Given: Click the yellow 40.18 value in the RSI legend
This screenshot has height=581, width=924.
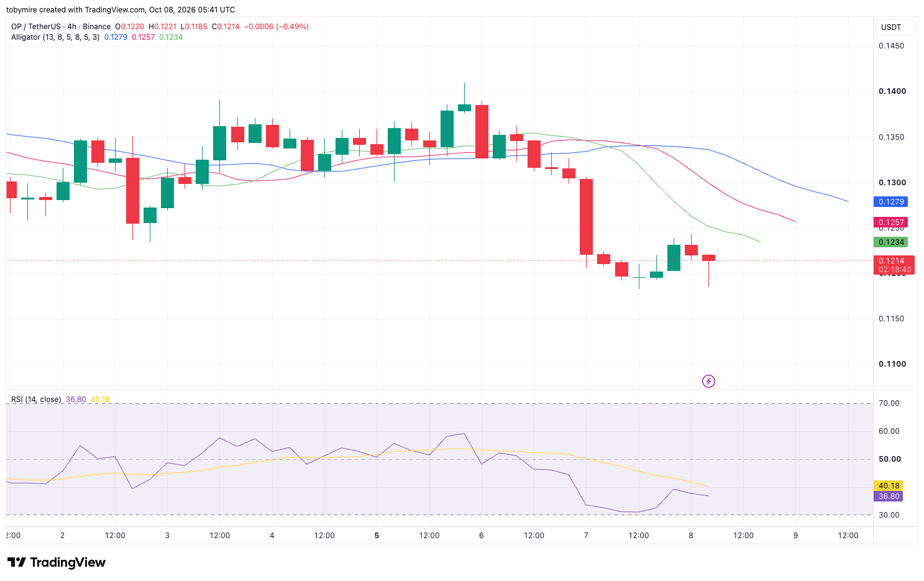Looking at the screenshot, I should tap(100, 400).
